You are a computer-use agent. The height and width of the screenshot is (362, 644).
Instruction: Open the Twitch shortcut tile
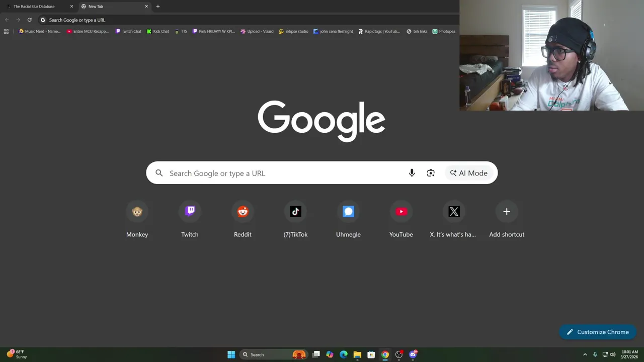190,220
